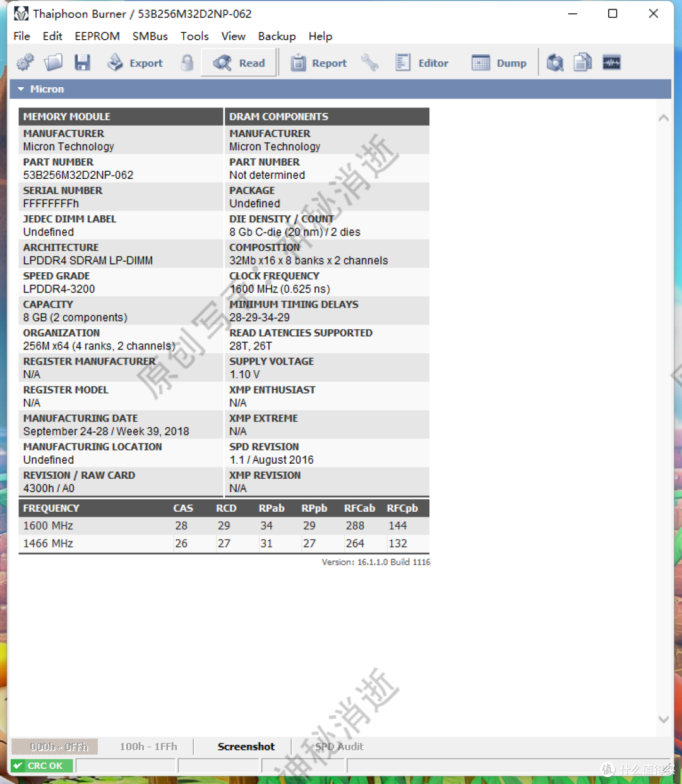Click the serial number FFFFFFFFh value
The height and width of the screenshot is (784, 682).
(x=51, y=203)
